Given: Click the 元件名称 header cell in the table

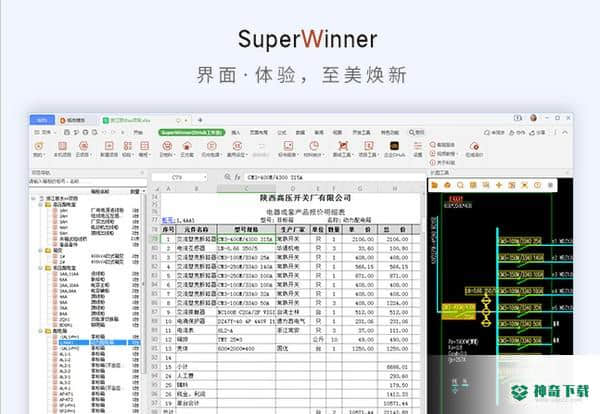Looking at the screenshot, I should click(196, 230).
